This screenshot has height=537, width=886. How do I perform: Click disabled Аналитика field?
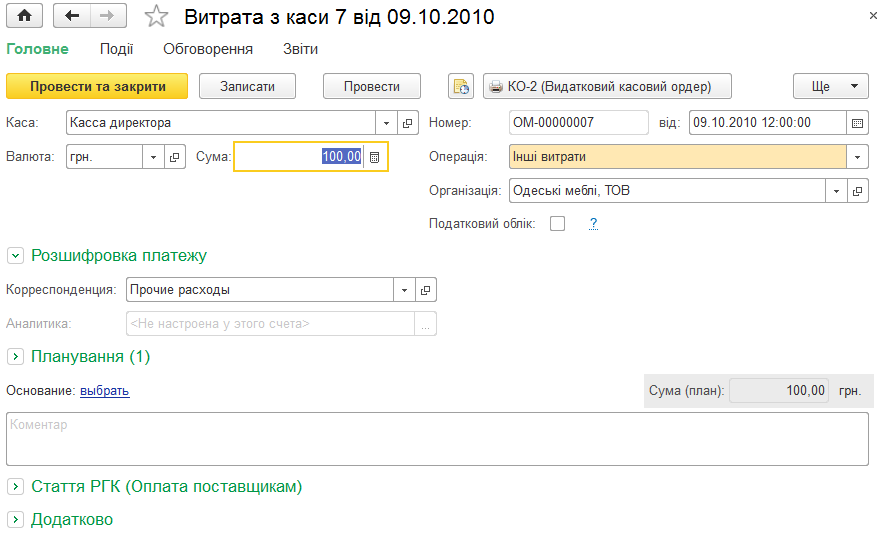[270, 324]
